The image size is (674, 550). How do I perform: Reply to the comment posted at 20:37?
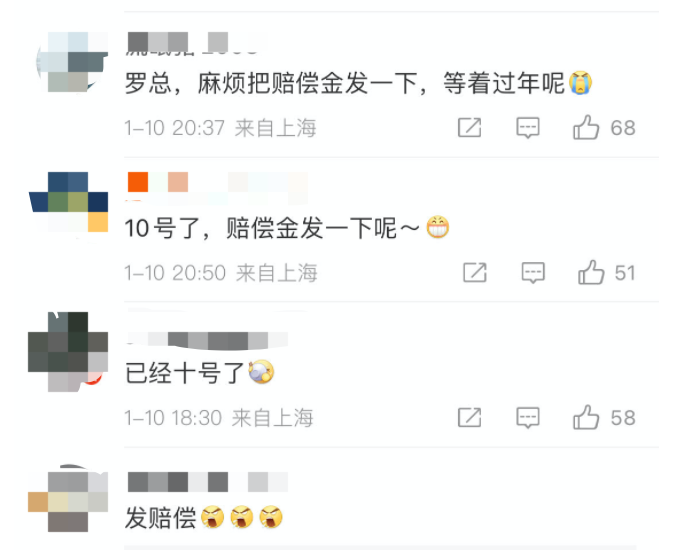[528, 128]
